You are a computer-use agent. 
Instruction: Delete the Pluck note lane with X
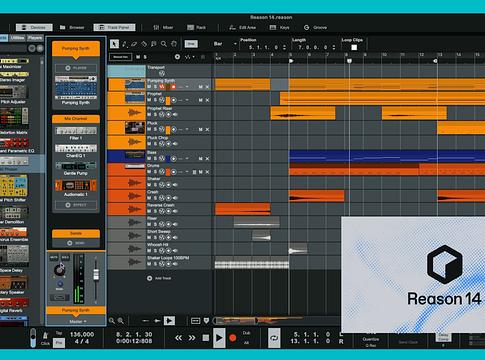click(x=207, y=129)
